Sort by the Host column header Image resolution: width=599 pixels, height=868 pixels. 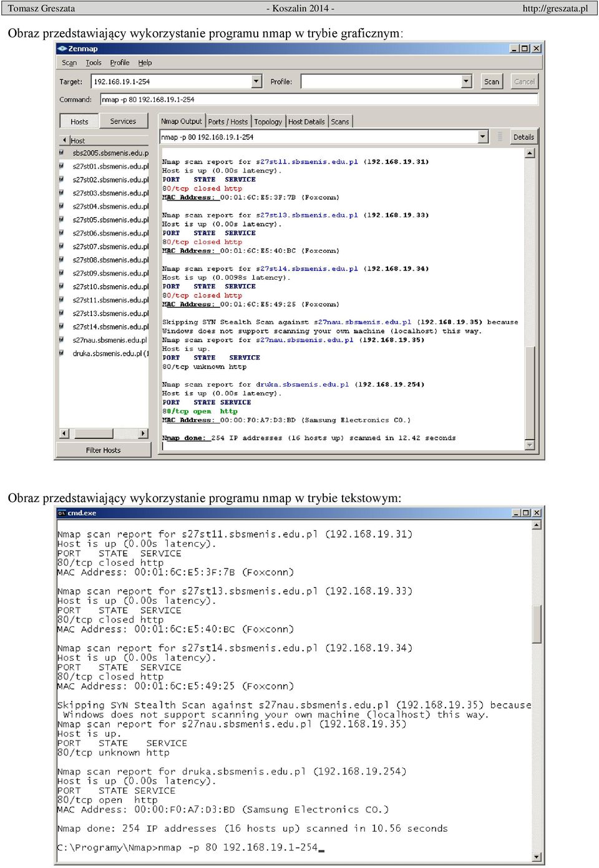pyautogui.click(x=109, y=141)
